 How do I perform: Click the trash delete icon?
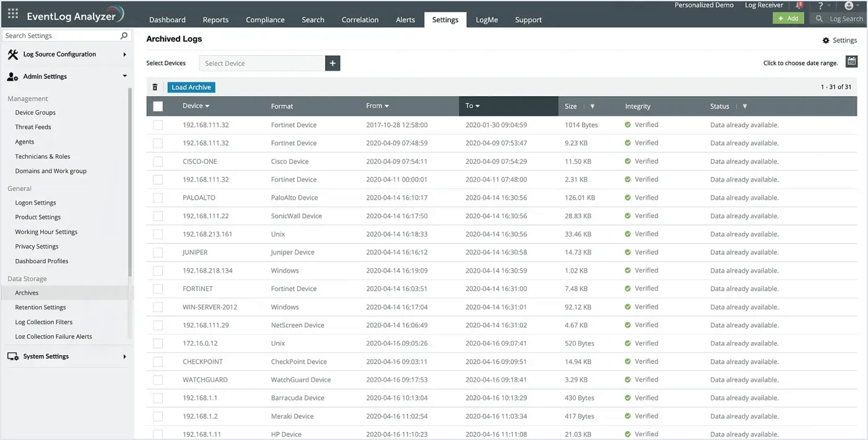[x=155, y=87]
